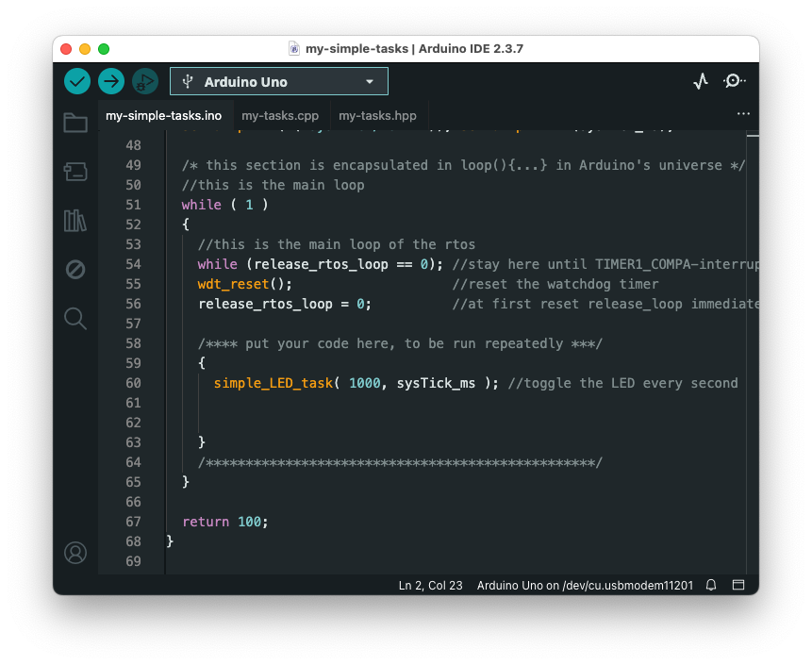Toggle the bottom panel icon
Viewport: 812px width, 665px height.
coord(738,585)
